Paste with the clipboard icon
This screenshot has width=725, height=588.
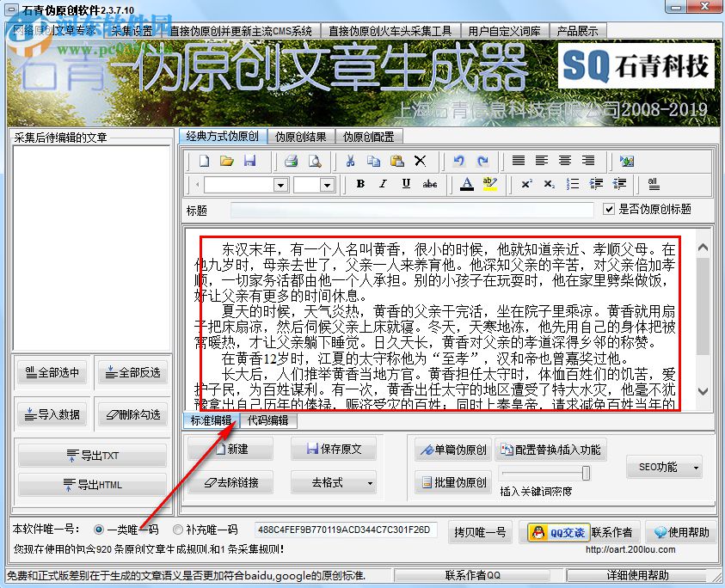[397, 161]
